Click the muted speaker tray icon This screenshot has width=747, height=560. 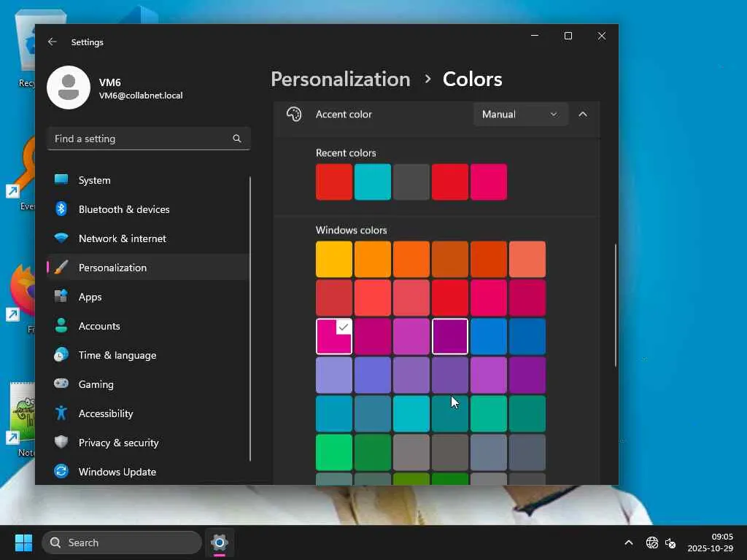[671, 542]
